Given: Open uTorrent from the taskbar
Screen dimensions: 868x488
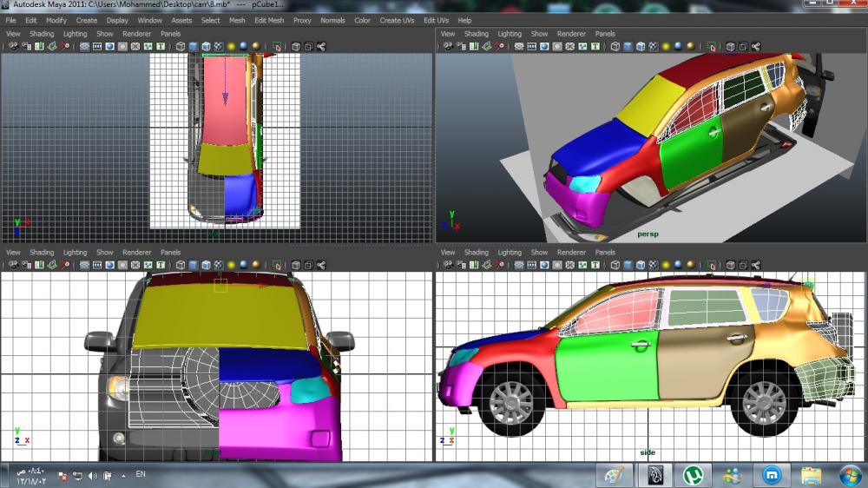Looking at the screenshot, I should [693, 475].
